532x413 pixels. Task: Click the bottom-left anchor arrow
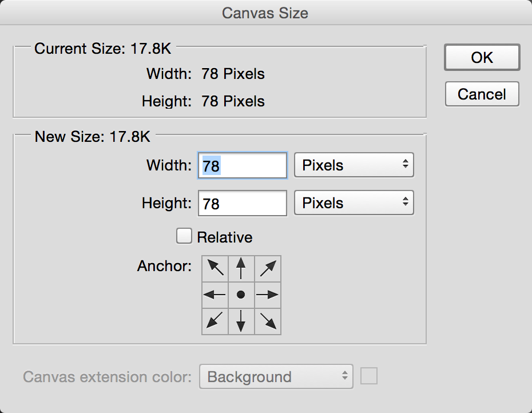215,321
